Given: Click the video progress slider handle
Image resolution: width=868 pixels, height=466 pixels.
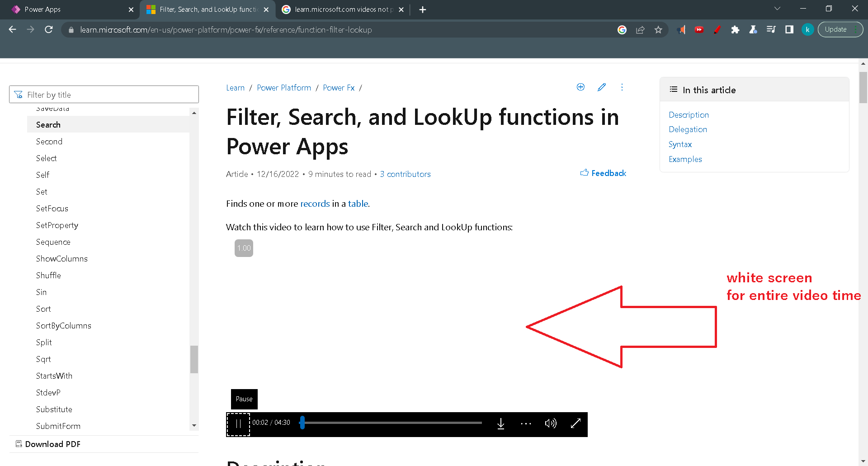Looking at the screenshot, I should pyautogui.click(x=302, y=423).
